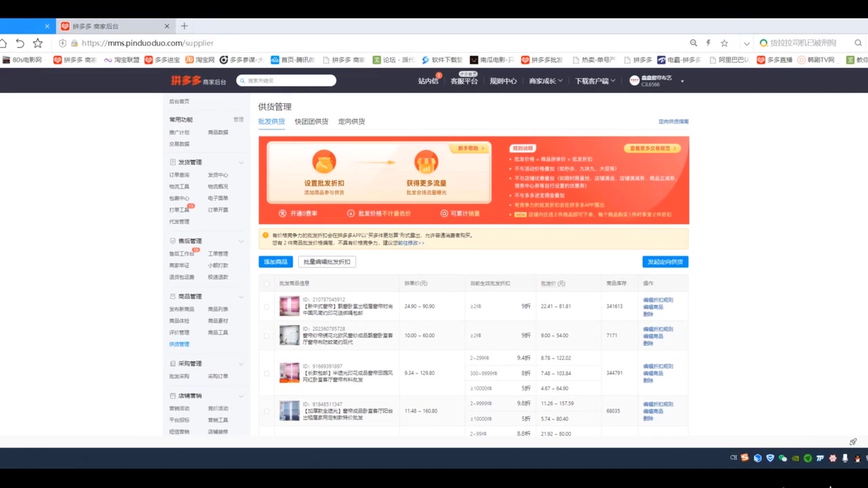Screen dimensions: 868x488
Task: Open the 软件下载 bookmark
Action: tap(442, 60)
